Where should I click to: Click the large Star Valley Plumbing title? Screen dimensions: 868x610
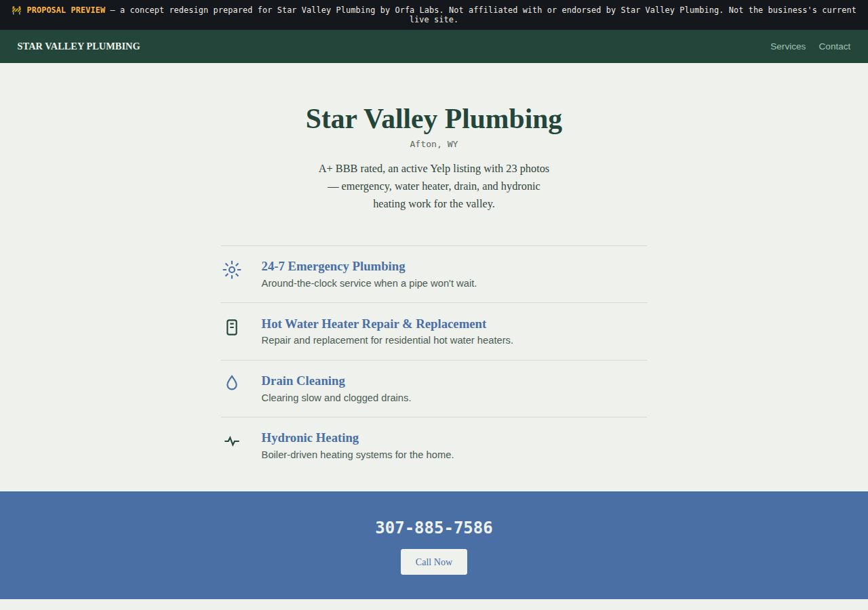coord(434,119)
